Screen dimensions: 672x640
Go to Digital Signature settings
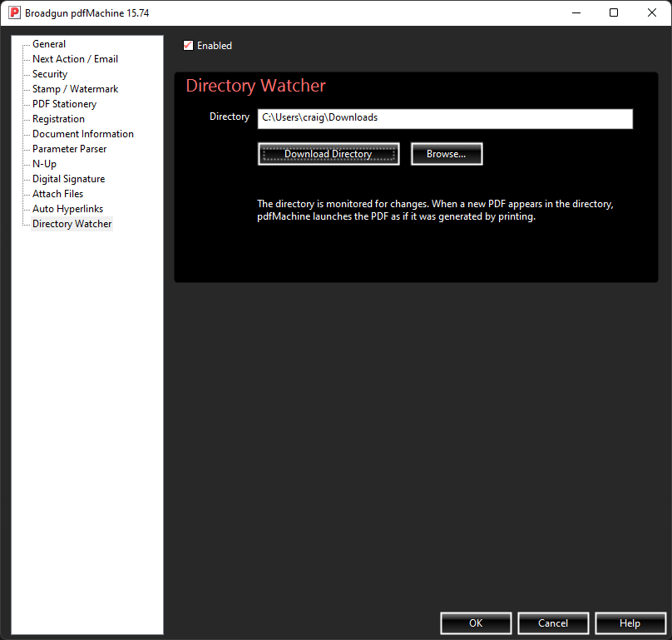[68, 179]
